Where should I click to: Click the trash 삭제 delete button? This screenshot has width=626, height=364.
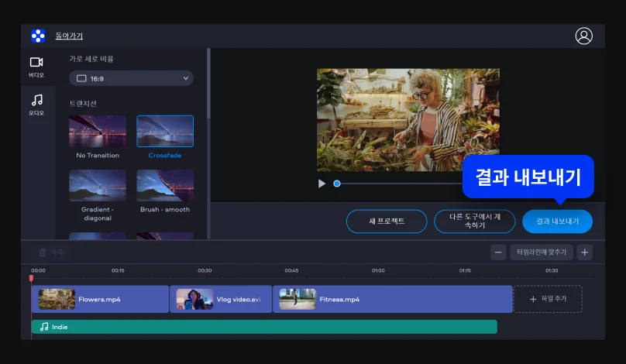point(51,252)
